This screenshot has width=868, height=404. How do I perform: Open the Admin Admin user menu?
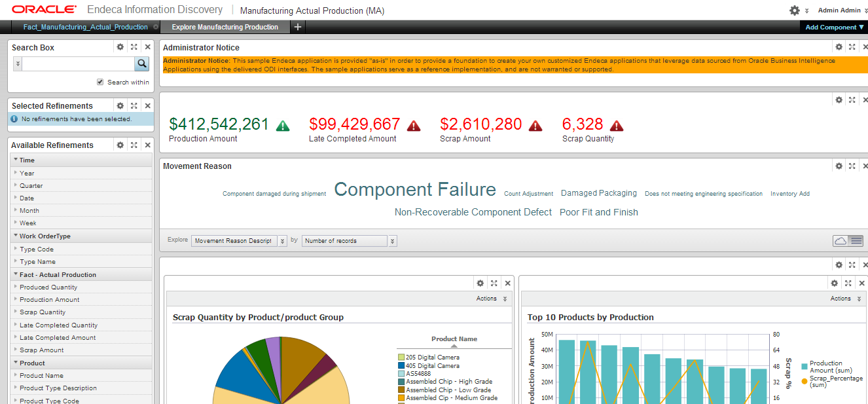tap(842, 10)
